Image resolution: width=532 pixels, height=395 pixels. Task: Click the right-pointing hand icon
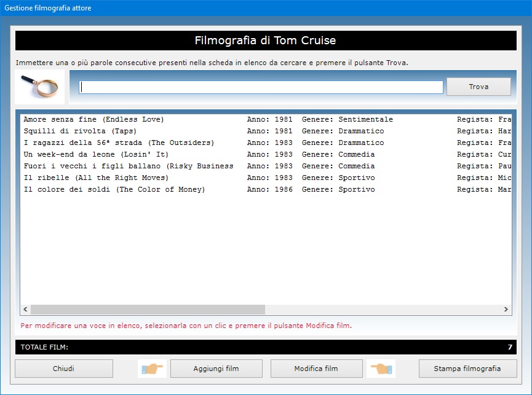152,369
